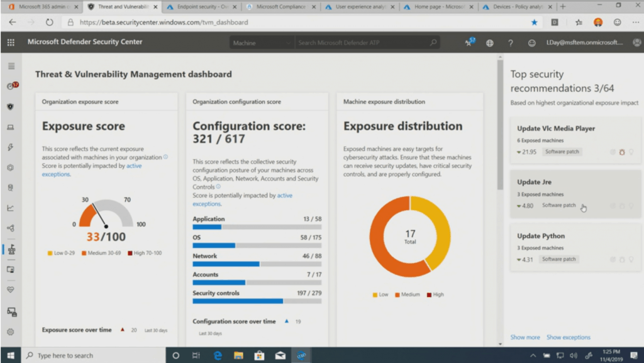
Task: Open the Mail app from taskbar
Action: (x=280, y=355)
